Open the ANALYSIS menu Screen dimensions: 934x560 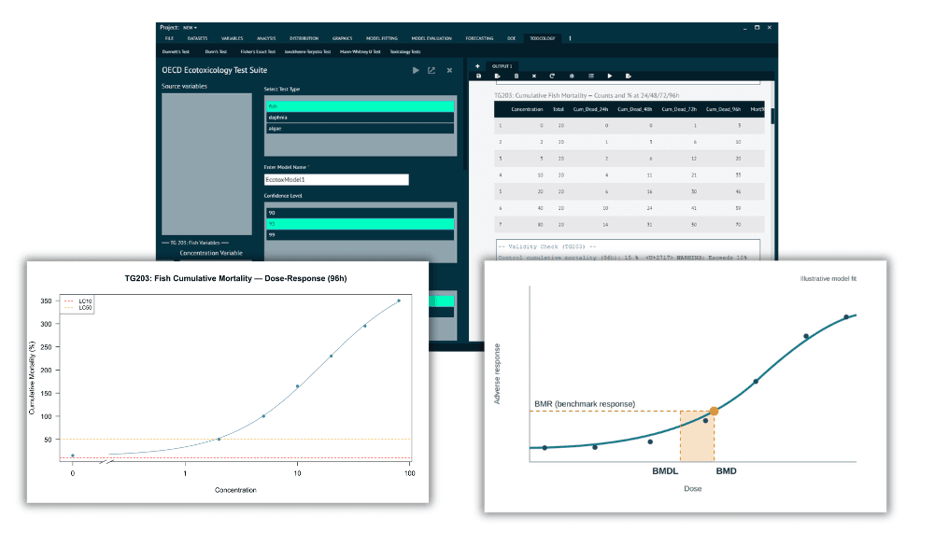[266, 38]
